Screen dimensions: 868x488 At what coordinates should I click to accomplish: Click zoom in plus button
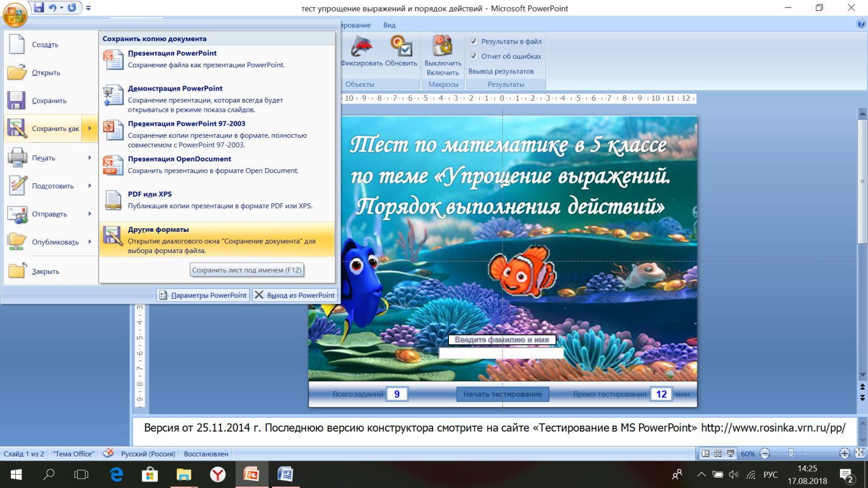[844, 453]
